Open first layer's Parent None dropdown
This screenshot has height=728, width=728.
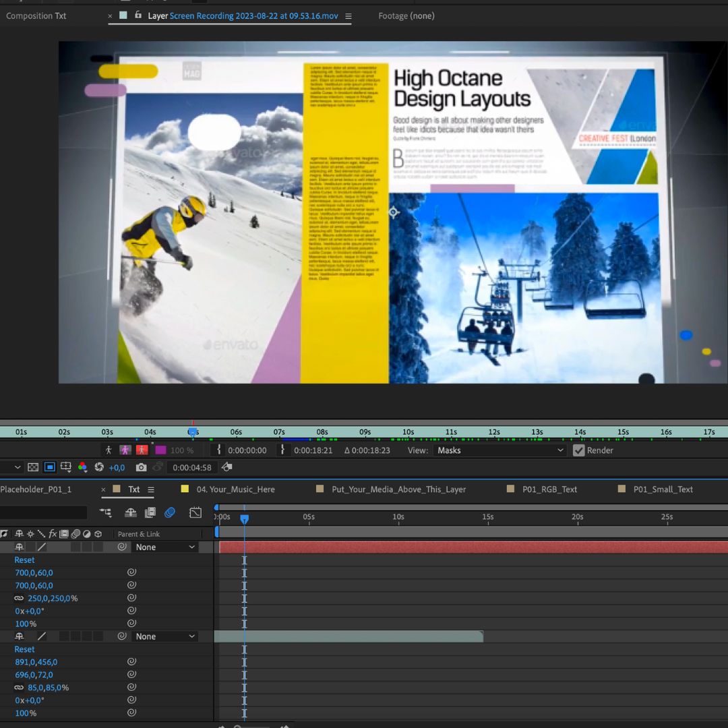pyautogui.click(x=165, y=547)
